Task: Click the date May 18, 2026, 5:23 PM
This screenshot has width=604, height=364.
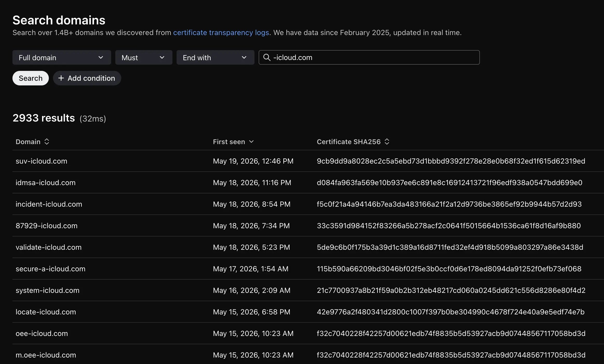Action: coord(251,247)
